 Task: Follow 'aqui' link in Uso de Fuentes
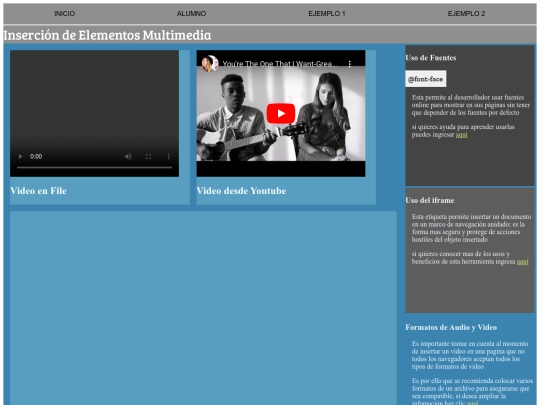pos(461,135)
